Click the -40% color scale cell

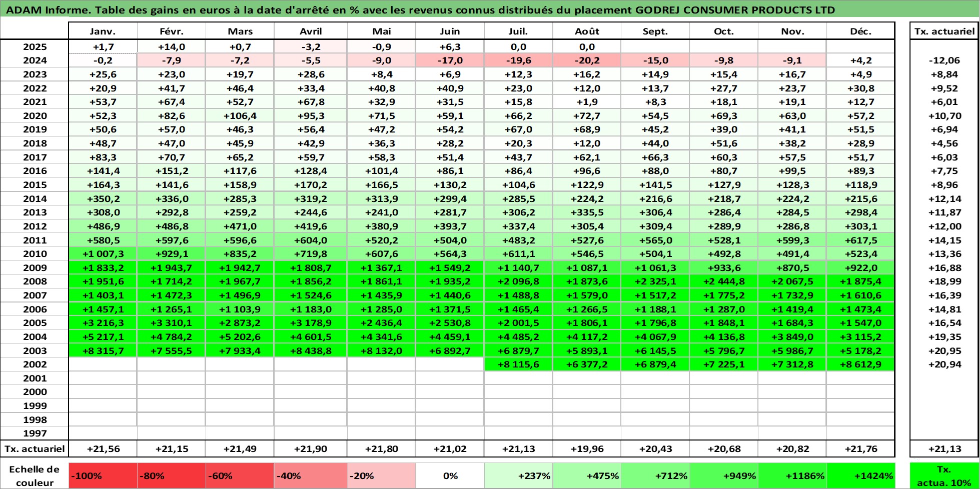(x=310, y=475)
